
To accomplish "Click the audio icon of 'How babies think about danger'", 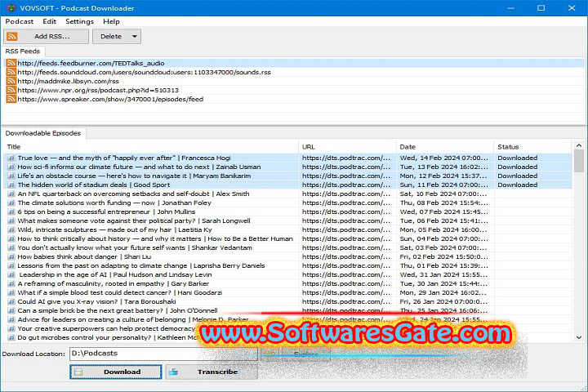I will pos(11,257).
